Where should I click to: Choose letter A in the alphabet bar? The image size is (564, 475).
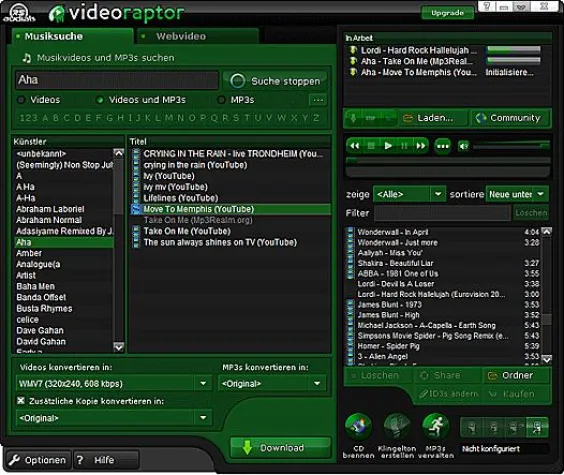(x=45, y=118)
